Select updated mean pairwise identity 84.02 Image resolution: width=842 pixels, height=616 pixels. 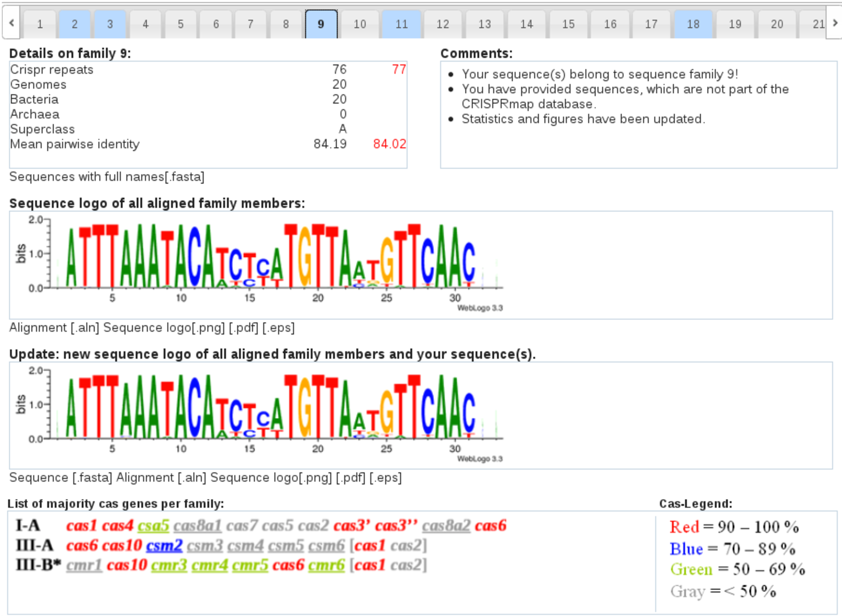(389, 144)
